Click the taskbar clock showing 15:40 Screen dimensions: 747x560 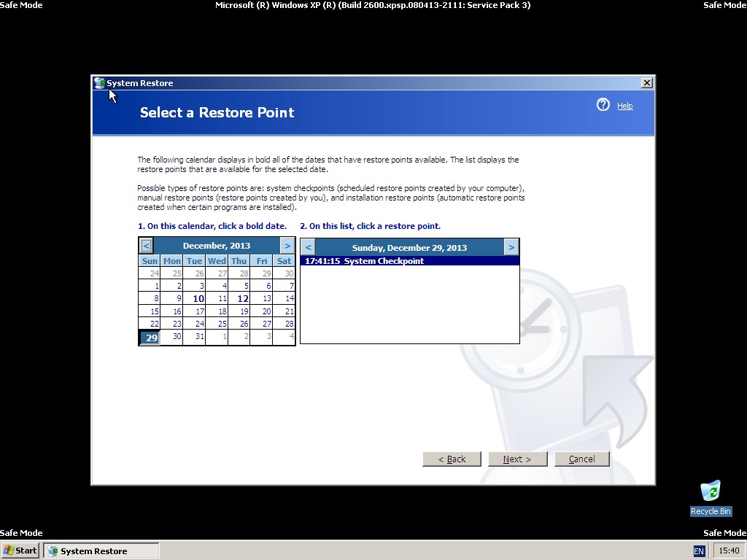tap(729, 551)
